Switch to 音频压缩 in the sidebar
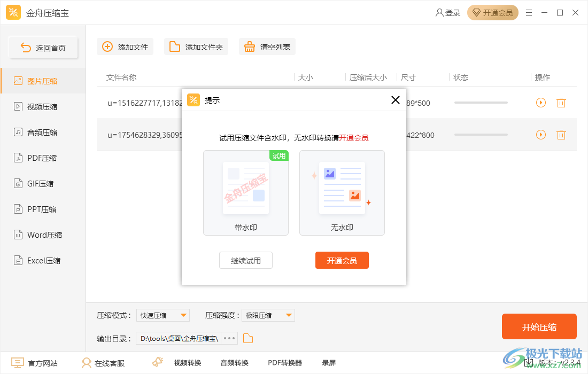 pyautogui.click(x=43, y=133)
